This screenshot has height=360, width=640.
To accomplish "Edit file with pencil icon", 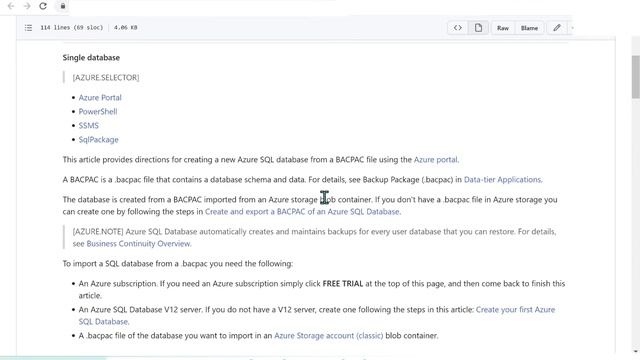I will pyautogui.click(x=557, y=28).
